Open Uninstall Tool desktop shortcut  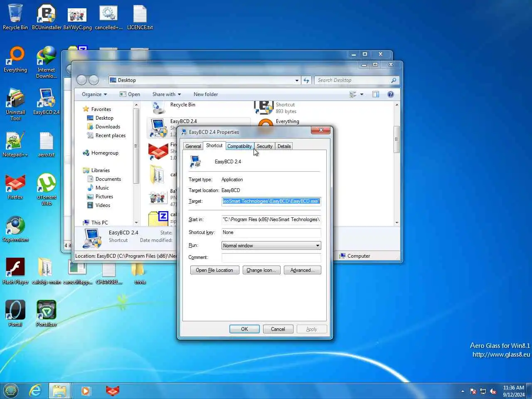pos(15,104)
